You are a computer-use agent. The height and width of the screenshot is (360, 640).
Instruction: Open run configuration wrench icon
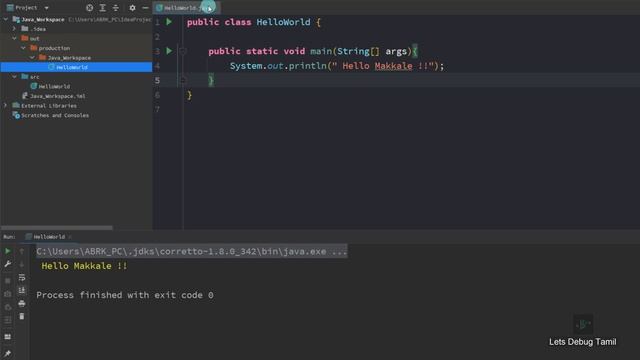click(x=7, y=264)
